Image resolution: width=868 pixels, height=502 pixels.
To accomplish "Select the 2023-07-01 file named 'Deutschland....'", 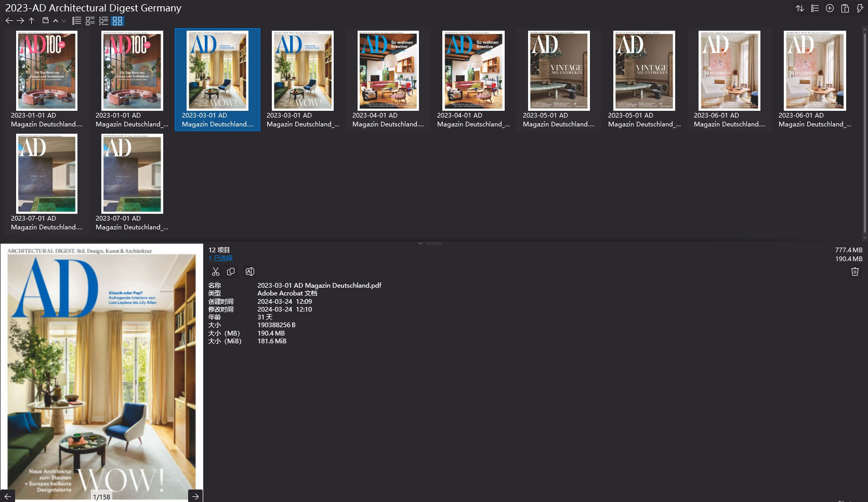I will click(47, 183).
